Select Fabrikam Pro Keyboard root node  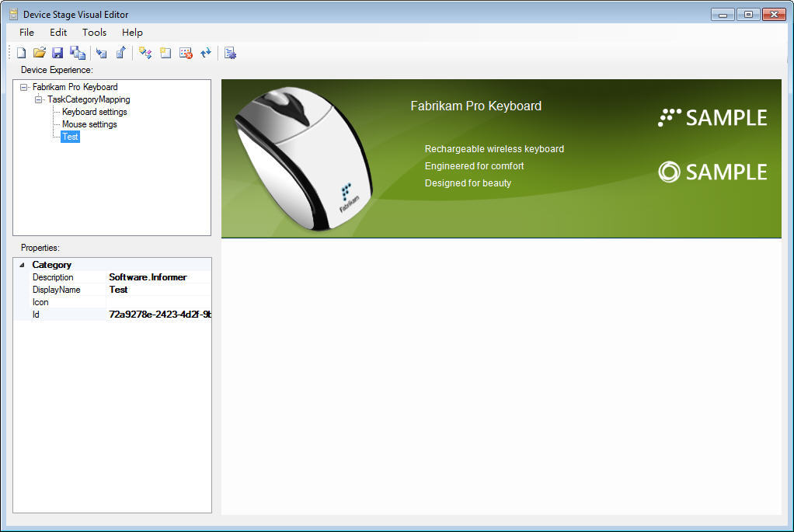click(75, 87)
